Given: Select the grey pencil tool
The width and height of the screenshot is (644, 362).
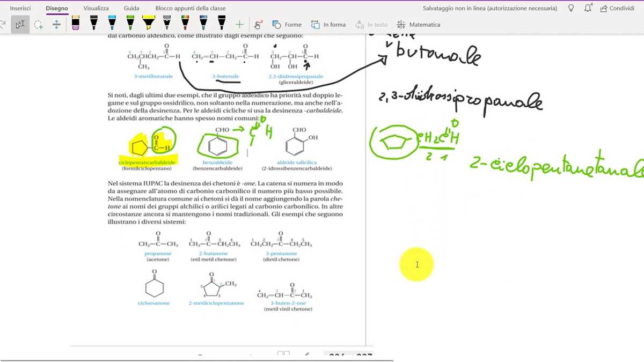Looking at the screenshot, I should [167, 23].
